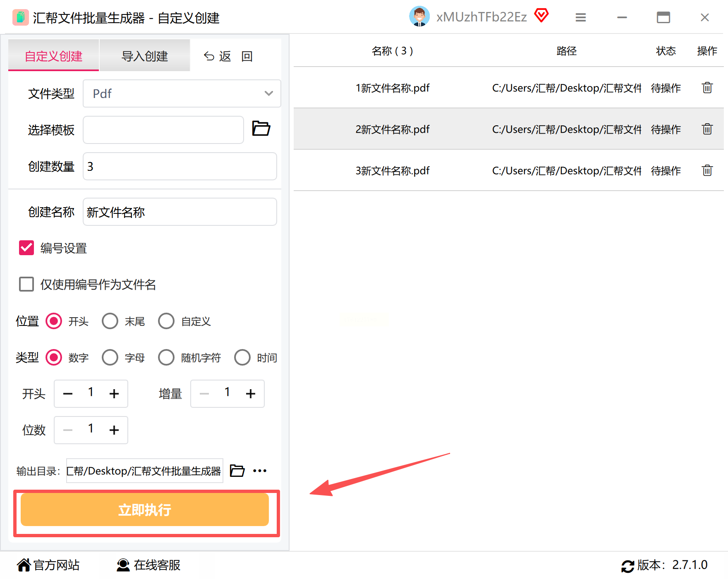Delete the 1新文件名称.pdf row

point(707,88)
